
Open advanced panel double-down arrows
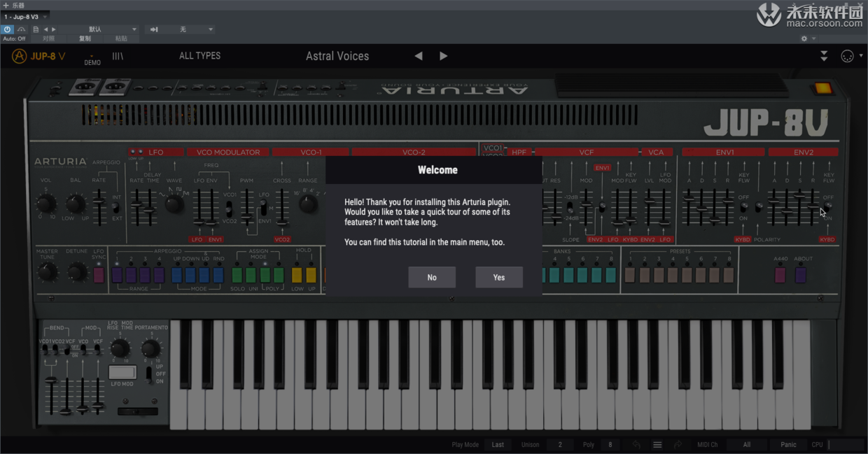coord(824,56)
